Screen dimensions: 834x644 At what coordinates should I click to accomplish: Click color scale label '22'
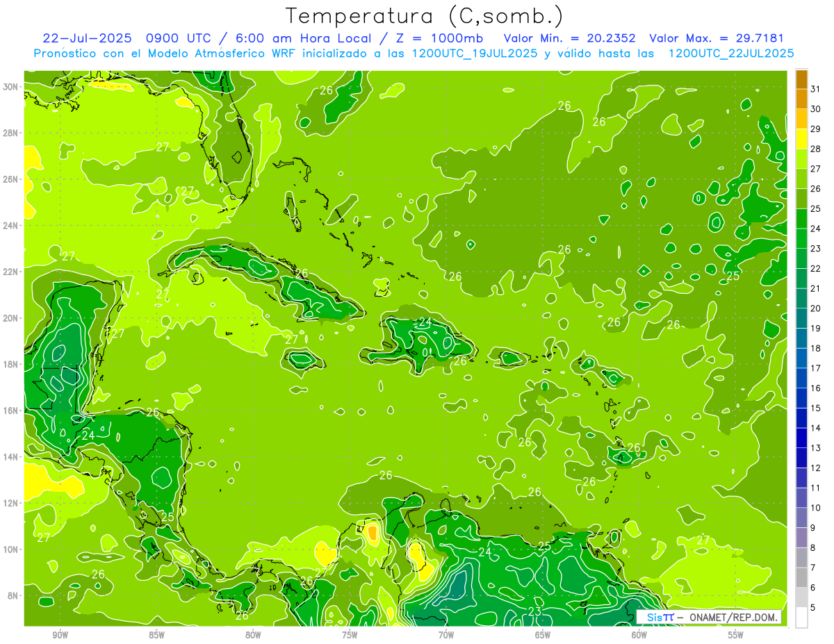[816, 268]
